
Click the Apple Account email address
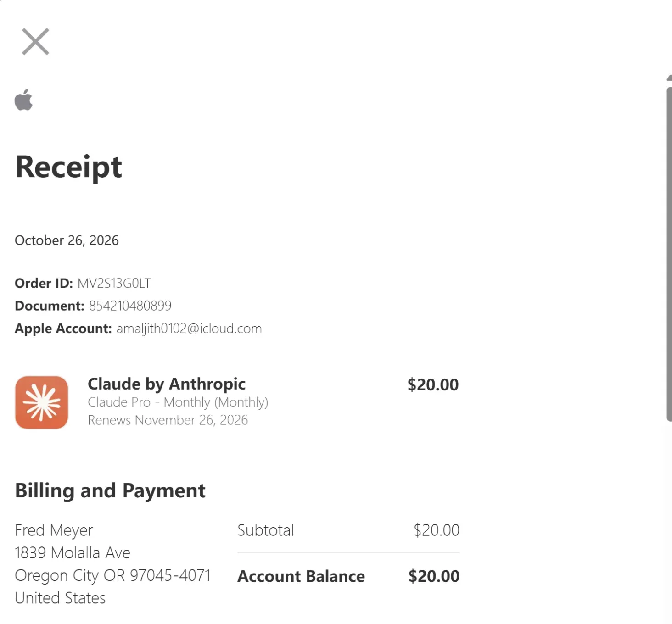click(189, 329)
